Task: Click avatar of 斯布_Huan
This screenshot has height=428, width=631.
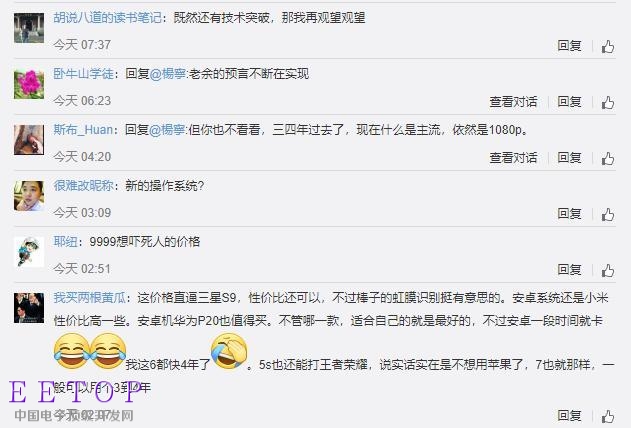Action: pos(29,140)
